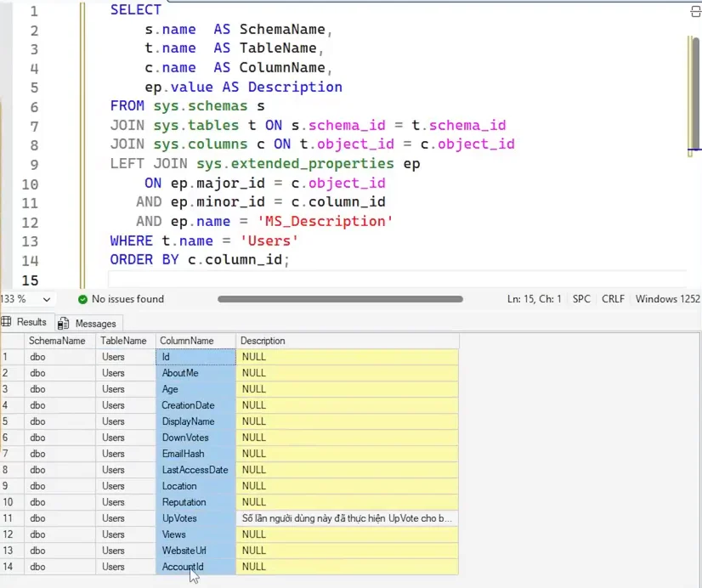Select row header number 1 in results
702x588 pixels.
[12, 357]
